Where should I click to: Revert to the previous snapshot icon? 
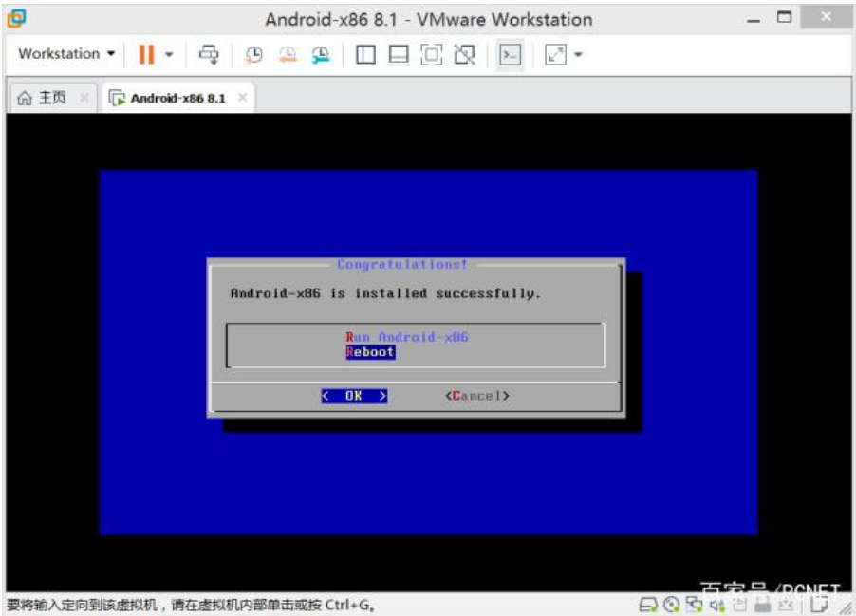(x=288, y=54)
